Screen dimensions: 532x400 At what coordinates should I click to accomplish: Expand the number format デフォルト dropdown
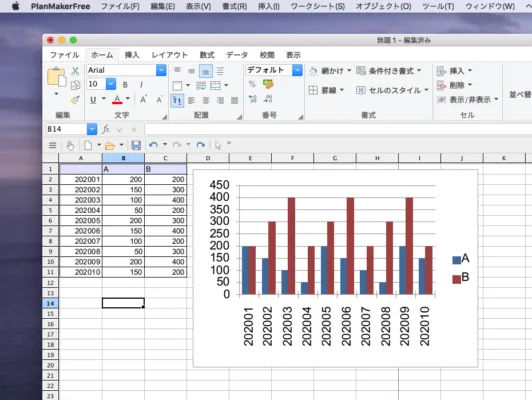coord(297,70)
